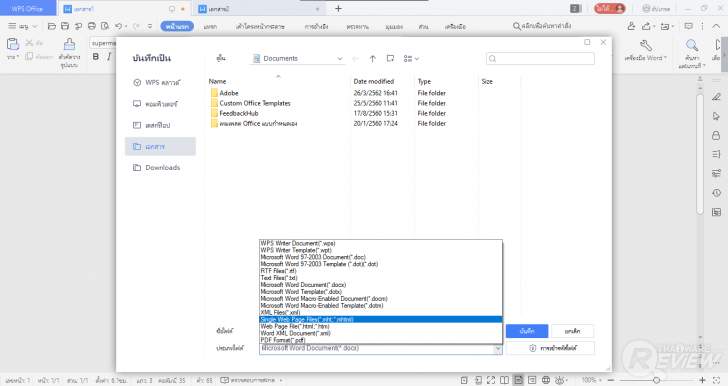Sort files by Size column
728x386 pixels.
click(x=487, y=81)
